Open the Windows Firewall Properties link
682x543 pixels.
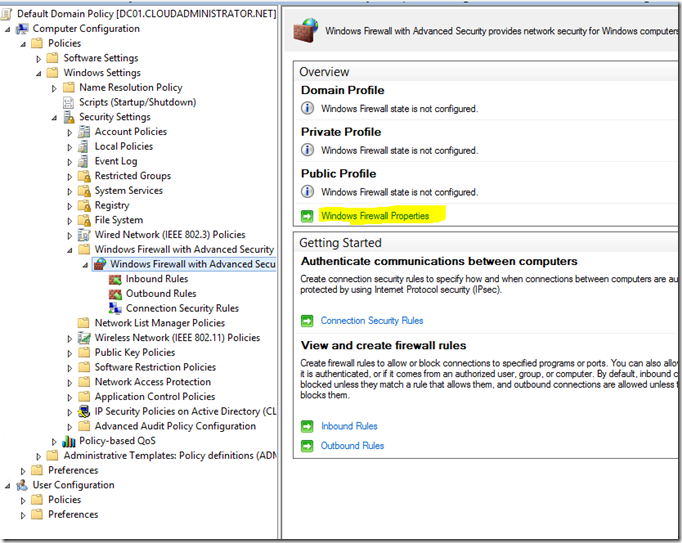pyautogui.click(x=374, y=216)
